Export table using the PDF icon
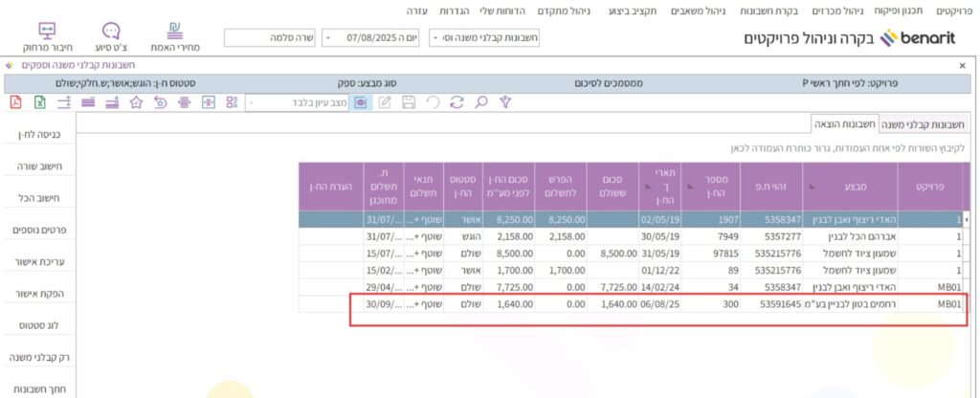The image size is (980, 398). (x=15, y=101)
